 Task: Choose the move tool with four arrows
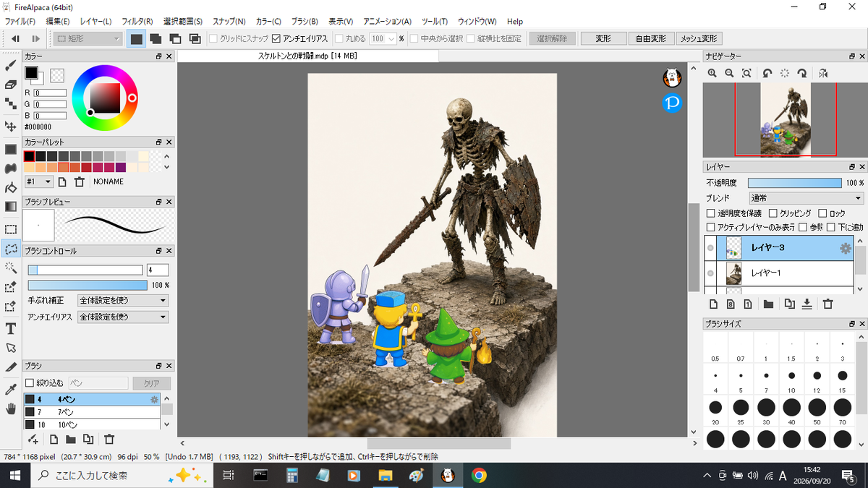[x=11, y=127]
